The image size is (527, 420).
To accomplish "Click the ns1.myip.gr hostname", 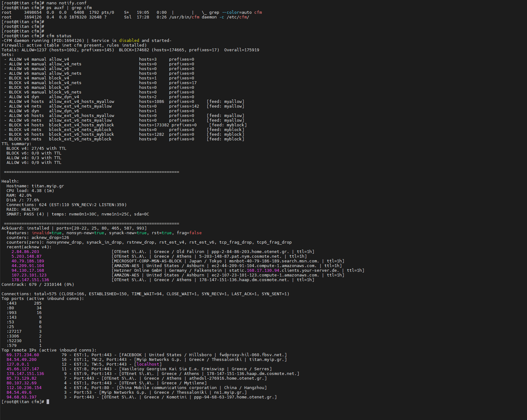I will [x=229, y=392].
